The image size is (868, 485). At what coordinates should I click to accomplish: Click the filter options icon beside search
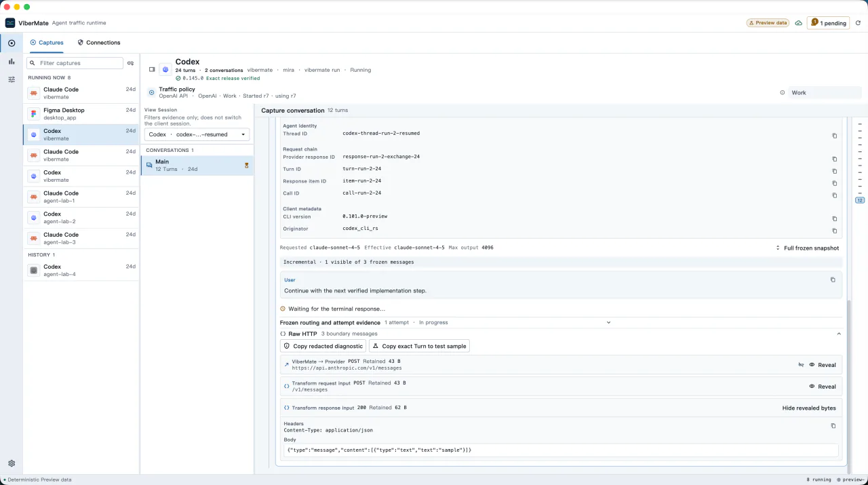131,63
